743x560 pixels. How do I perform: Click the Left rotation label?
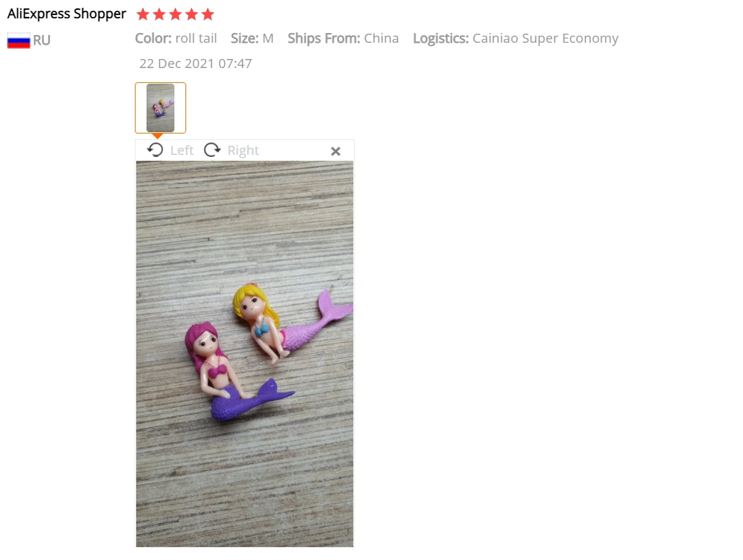coord(182,150)
